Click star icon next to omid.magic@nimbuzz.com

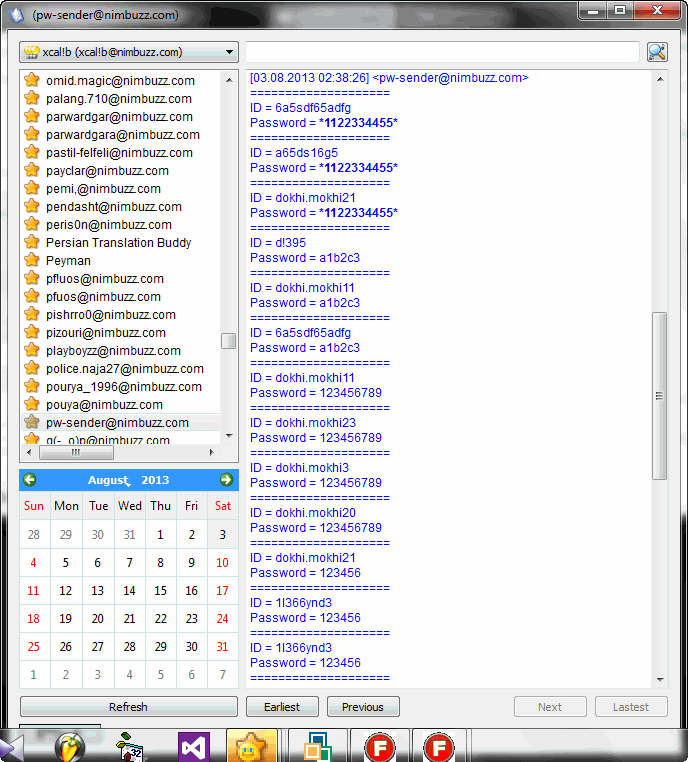coord(32,80)
